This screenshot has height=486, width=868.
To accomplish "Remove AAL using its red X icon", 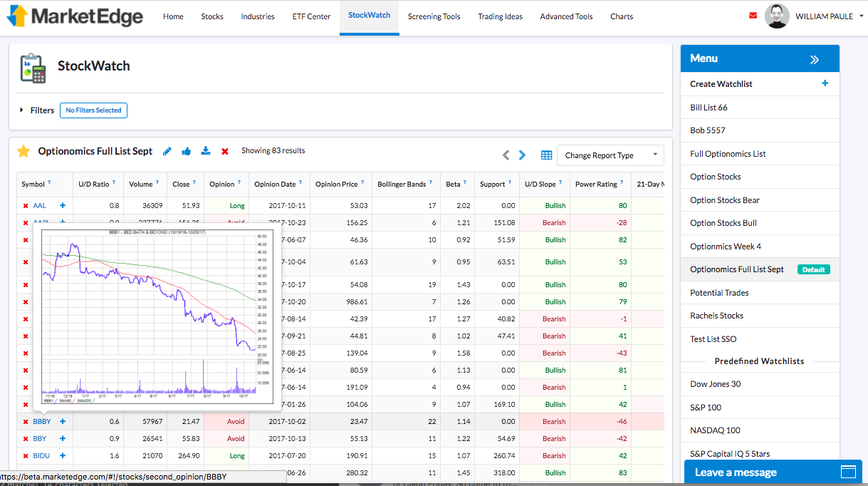I will click(x=25, y=205).
